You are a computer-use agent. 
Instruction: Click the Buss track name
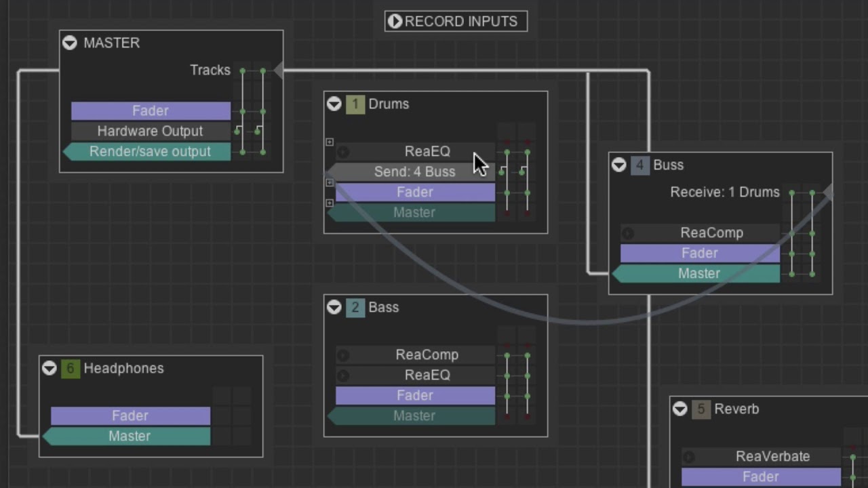click(x=668, y=165)
